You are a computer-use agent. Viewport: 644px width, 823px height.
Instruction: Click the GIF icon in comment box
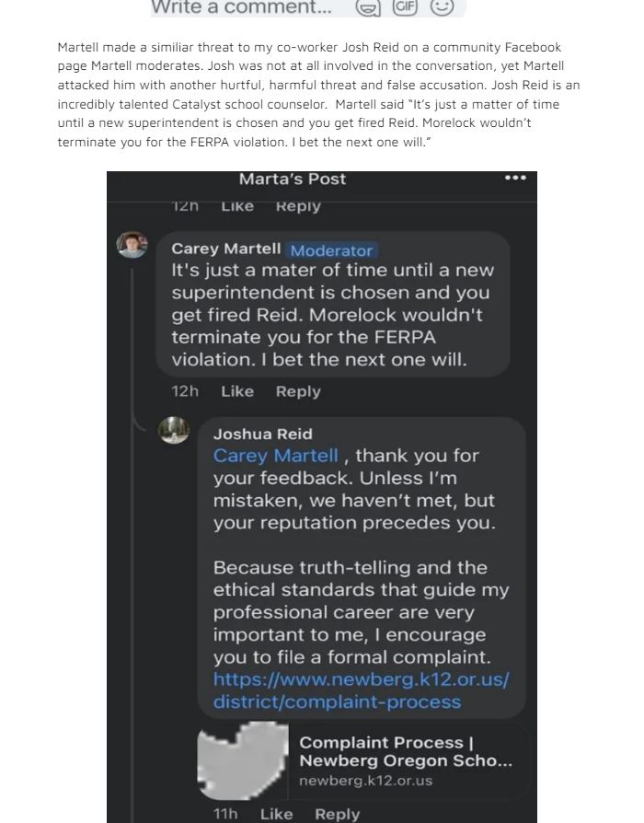[405, 6]
